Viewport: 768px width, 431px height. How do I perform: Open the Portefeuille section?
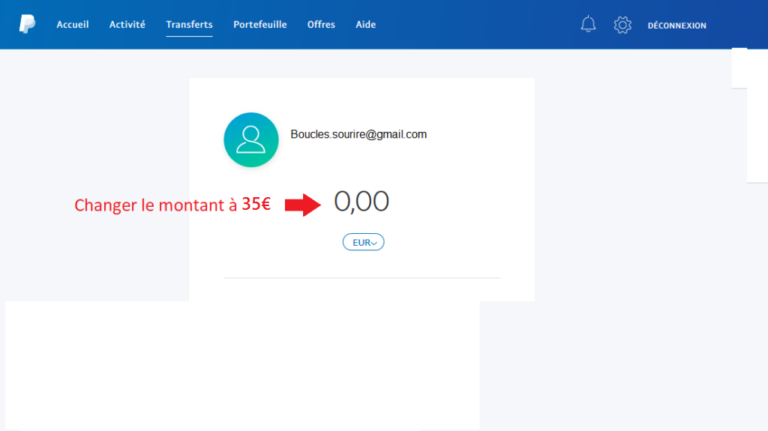point(260,24)
